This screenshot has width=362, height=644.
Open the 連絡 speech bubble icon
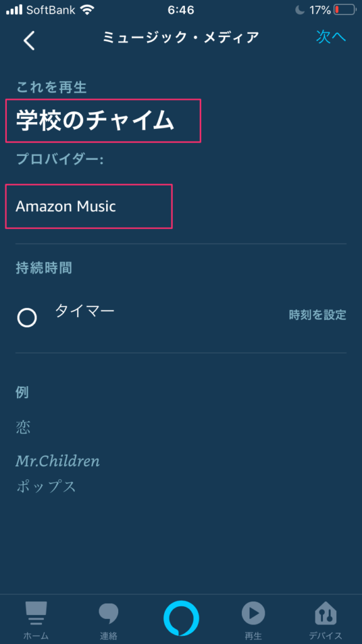point(108,621)
